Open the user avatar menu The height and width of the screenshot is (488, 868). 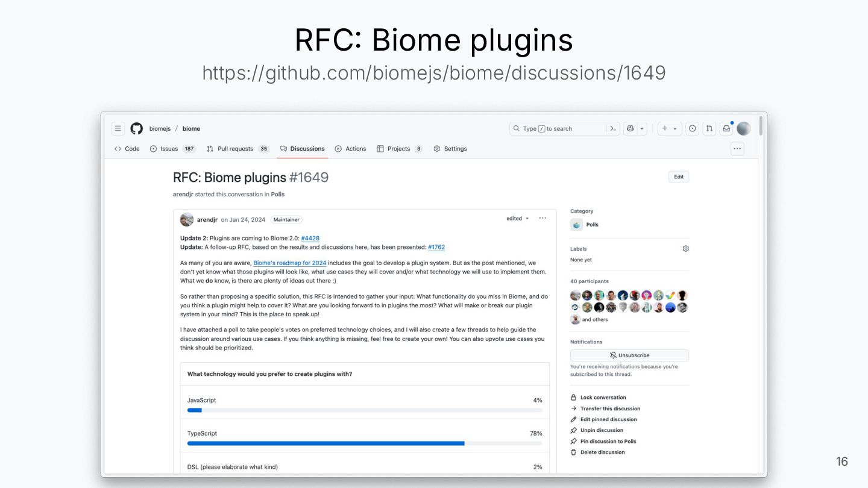pyautogui.click(x=744, y=128)
